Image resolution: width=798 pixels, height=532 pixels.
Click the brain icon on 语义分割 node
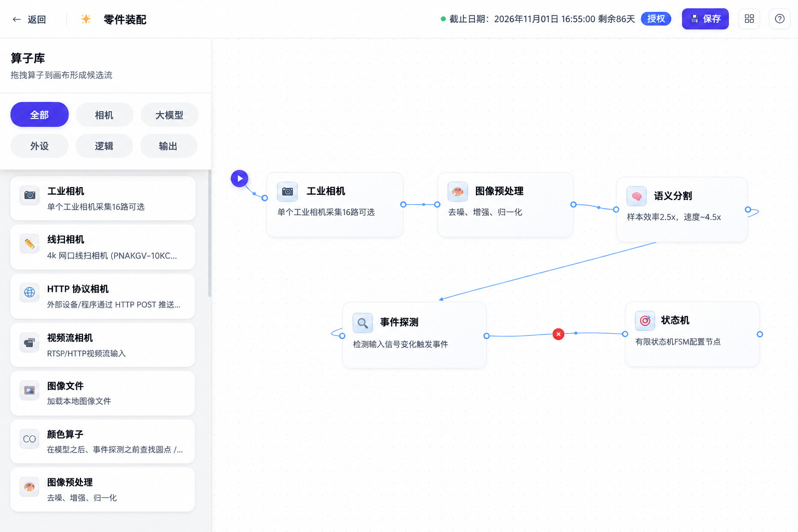point(636,196)
